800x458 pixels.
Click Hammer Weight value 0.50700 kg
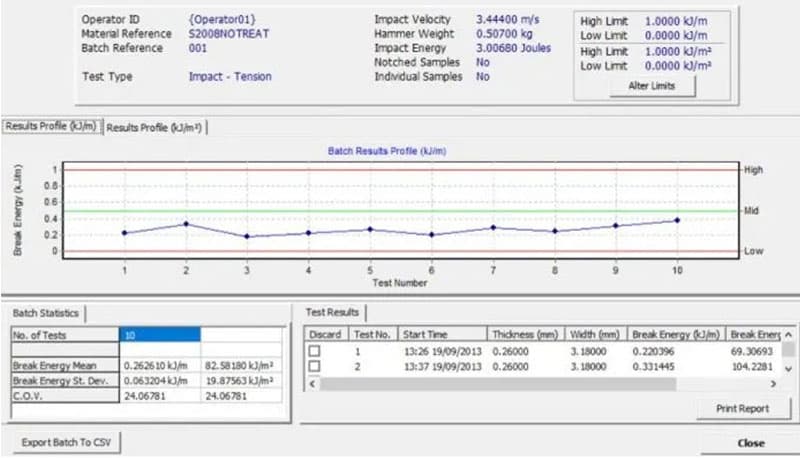(x=504, y=34)
